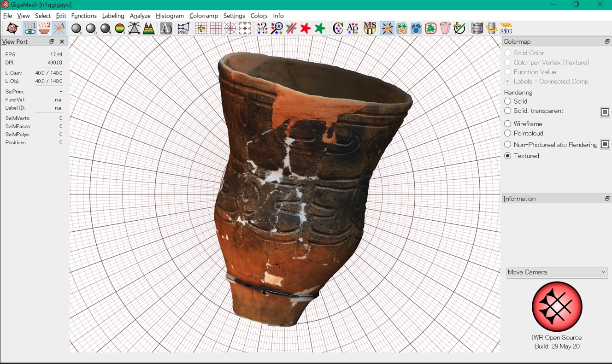Click the 'AP' with stars icon

[x=353, y=29]
